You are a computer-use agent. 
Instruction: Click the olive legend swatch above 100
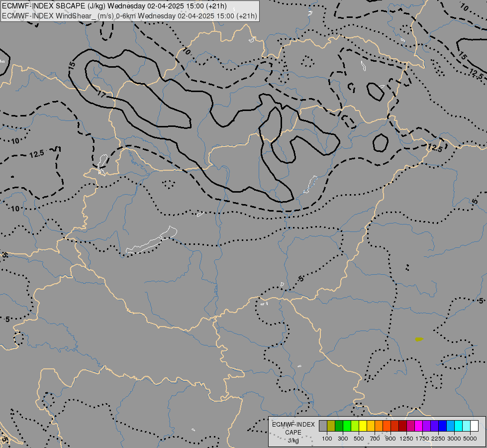click(331, 426)
